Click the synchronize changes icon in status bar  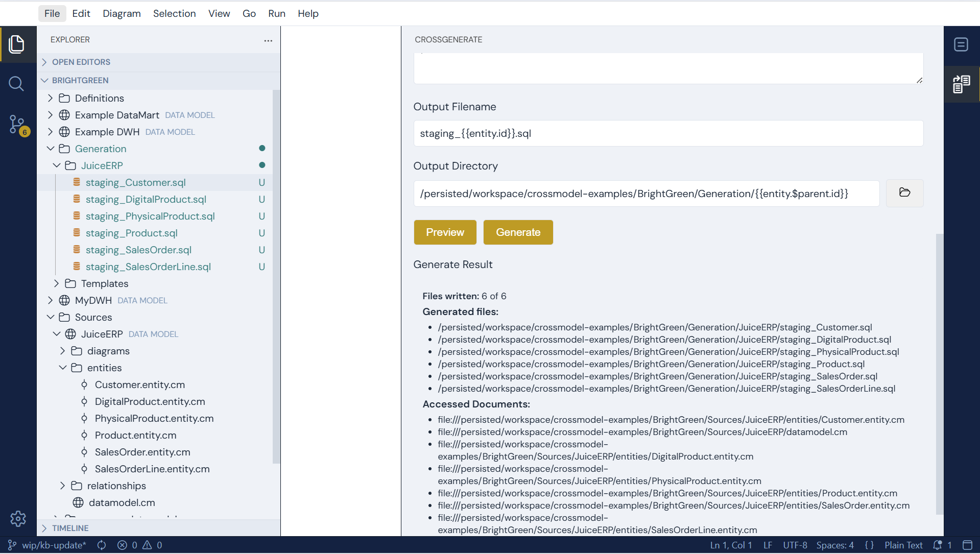point(102,545)
